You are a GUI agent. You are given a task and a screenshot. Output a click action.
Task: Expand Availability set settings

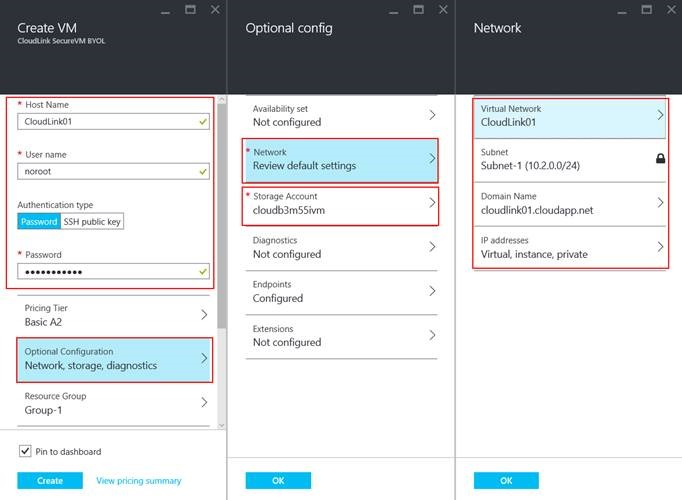[341, 115]
